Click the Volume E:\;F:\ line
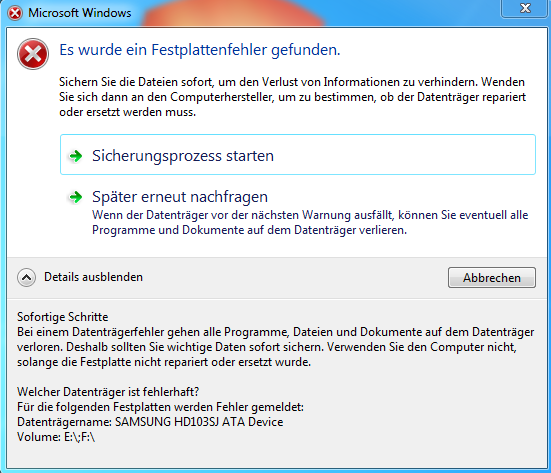The height and width of the screenshot is (473, 551). pyautogui.click(x=56, y=437)
